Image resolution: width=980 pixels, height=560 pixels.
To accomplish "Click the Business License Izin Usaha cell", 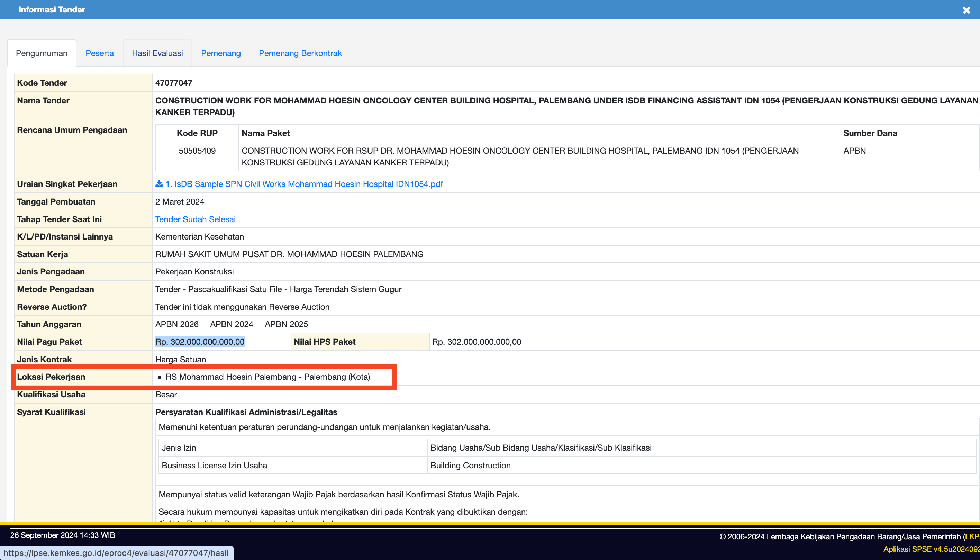I will [214, 466].
